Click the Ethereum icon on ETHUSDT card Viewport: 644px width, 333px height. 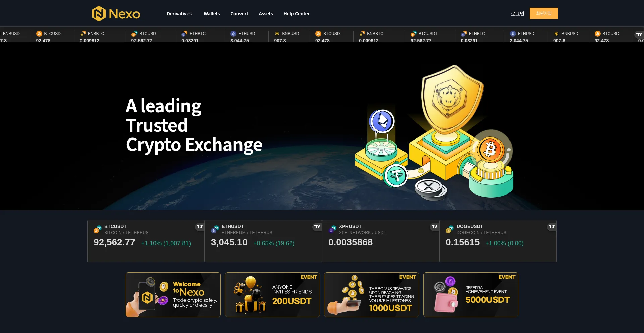tap(214, 231)
